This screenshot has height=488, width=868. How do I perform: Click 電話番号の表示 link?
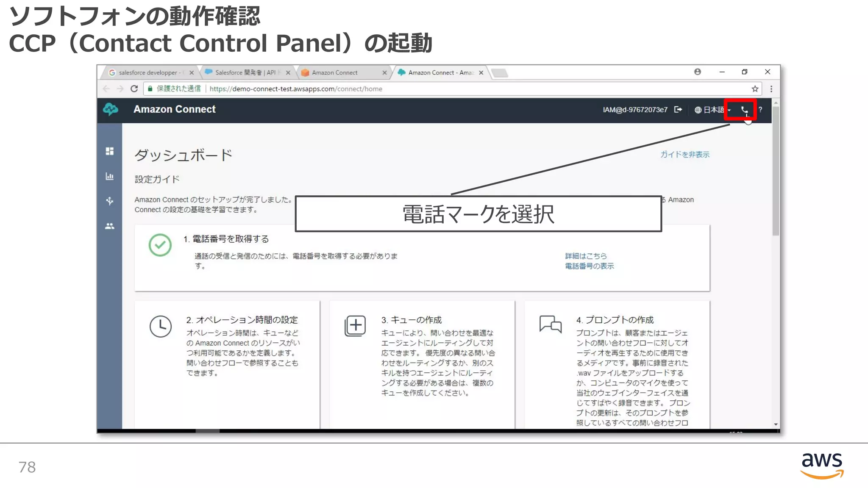point(589,266)
